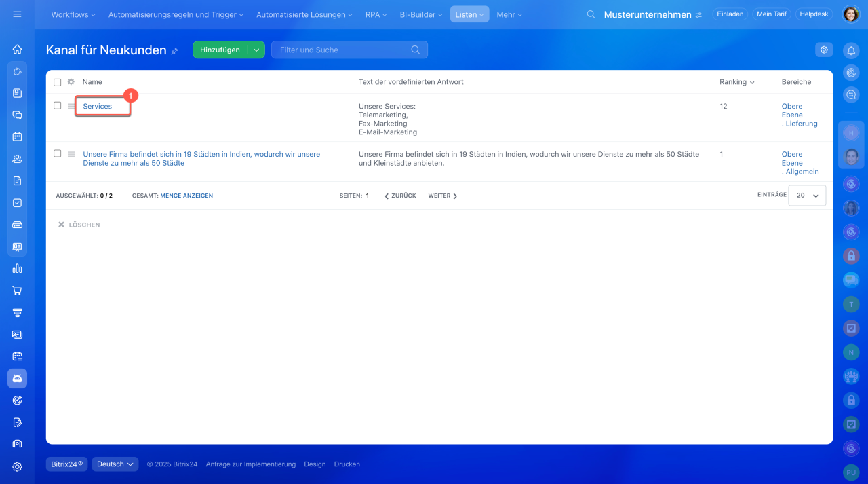Open the Deutsch language selector
This screenshot has width=868, height=484.
click(115, 464)
